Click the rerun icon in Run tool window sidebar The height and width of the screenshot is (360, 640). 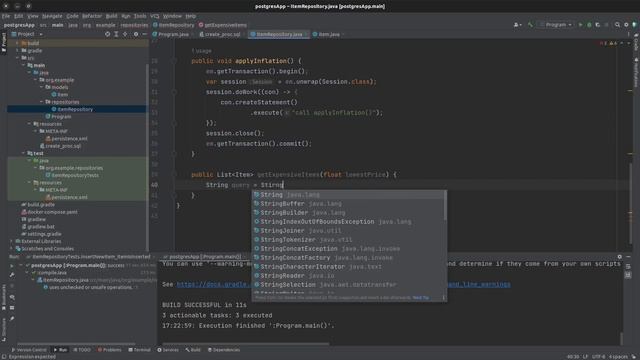pyautogui.click(x=12, y=266)
